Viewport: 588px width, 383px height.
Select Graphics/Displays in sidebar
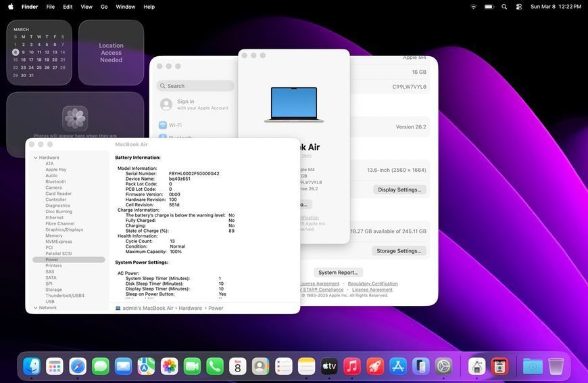[x=64, y=229]
